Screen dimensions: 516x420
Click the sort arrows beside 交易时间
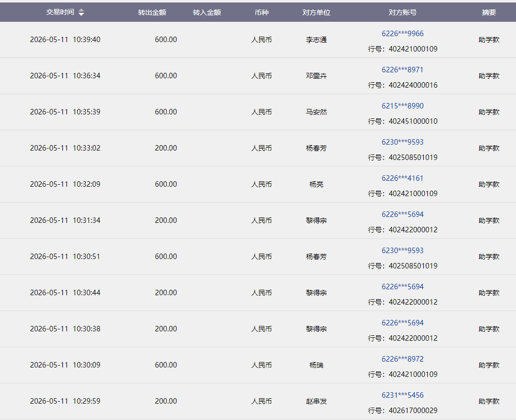81,12
